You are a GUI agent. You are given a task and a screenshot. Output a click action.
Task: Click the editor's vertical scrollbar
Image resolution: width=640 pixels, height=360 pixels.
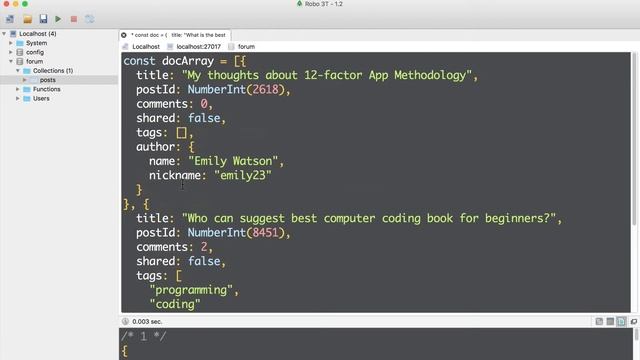click(x=634, y=139)
